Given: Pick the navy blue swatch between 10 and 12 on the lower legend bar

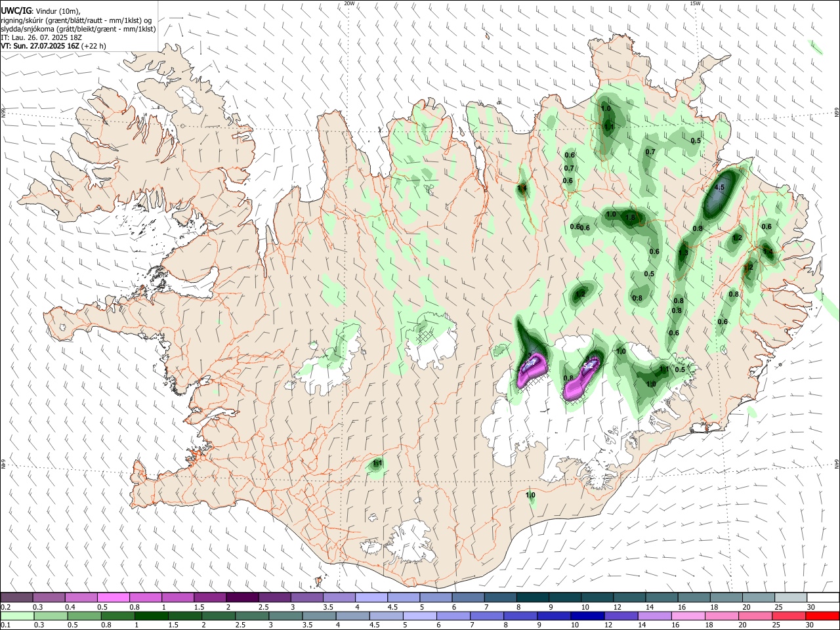Looking at the screenshot, I should click(588, 616).
